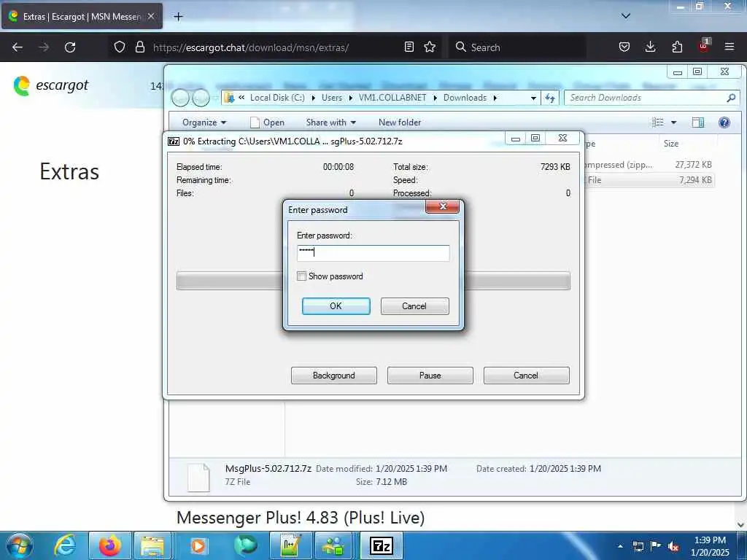Open the Pocket icon in Firefox
747x560 pixels.
coord(624,47)
